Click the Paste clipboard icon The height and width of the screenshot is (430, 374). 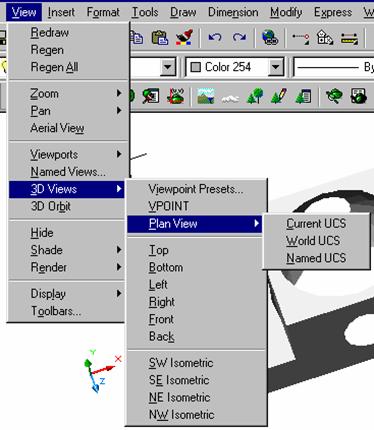160,37
